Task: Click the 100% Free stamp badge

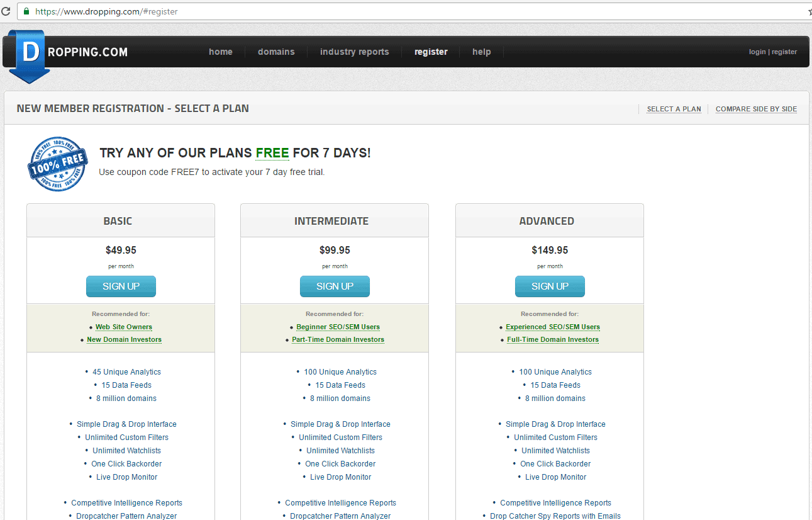Action: point(58,164)
